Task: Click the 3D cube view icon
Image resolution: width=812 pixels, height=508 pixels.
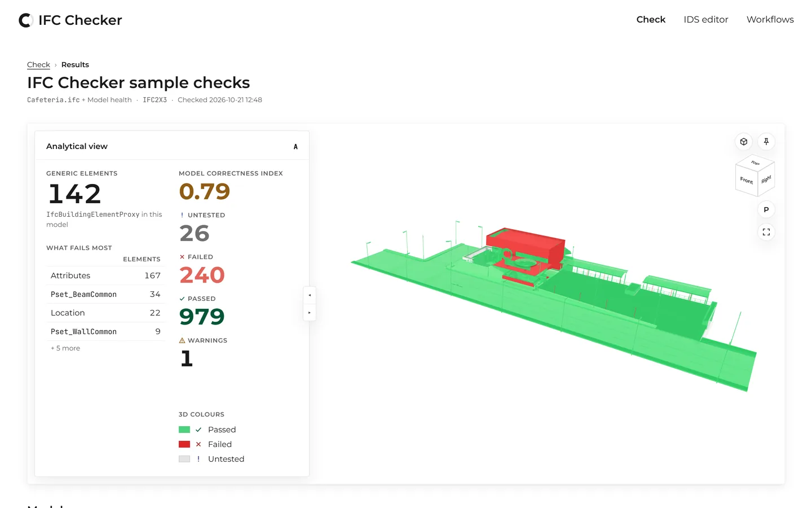Action: coord(744,142)
